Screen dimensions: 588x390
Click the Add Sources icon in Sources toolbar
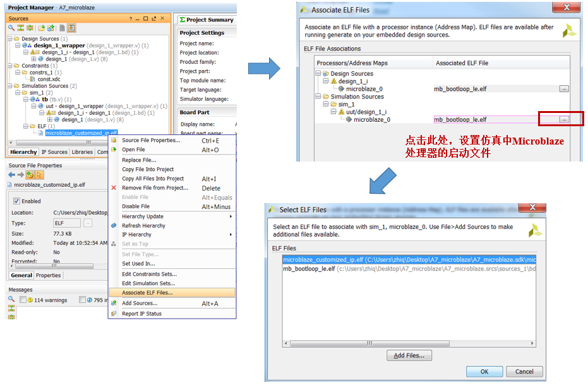click(x=51, y=28)
